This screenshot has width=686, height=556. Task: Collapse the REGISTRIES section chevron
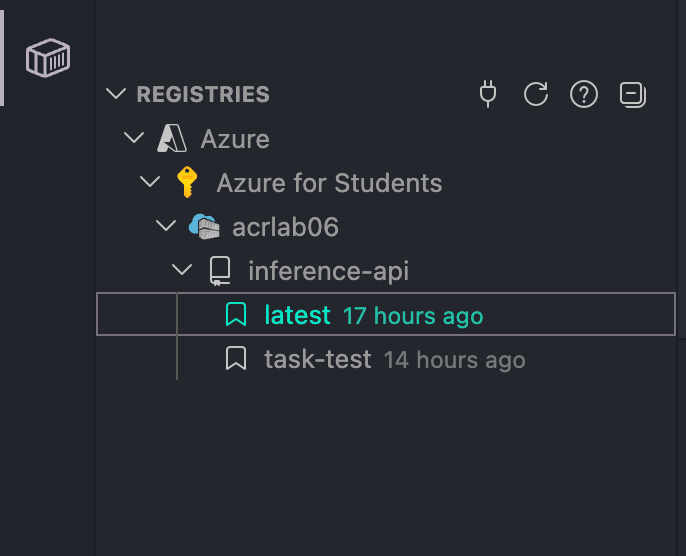coord(116,94)
